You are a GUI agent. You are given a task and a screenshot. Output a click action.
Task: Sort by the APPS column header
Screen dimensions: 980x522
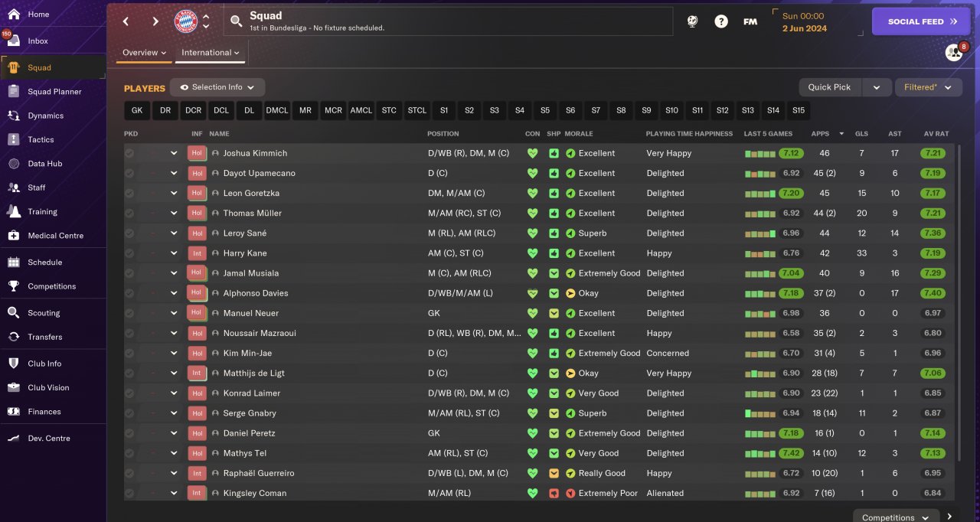point(820,133)
